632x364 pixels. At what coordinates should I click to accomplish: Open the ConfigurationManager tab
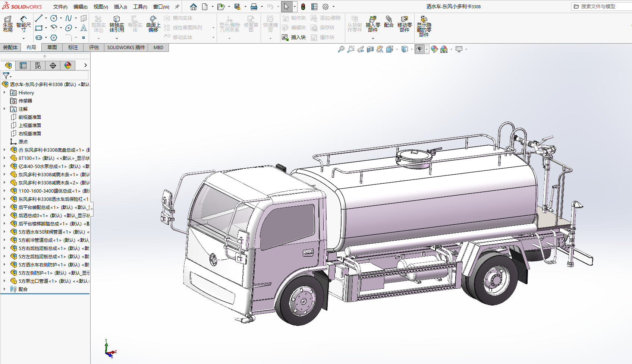point(38,66)
